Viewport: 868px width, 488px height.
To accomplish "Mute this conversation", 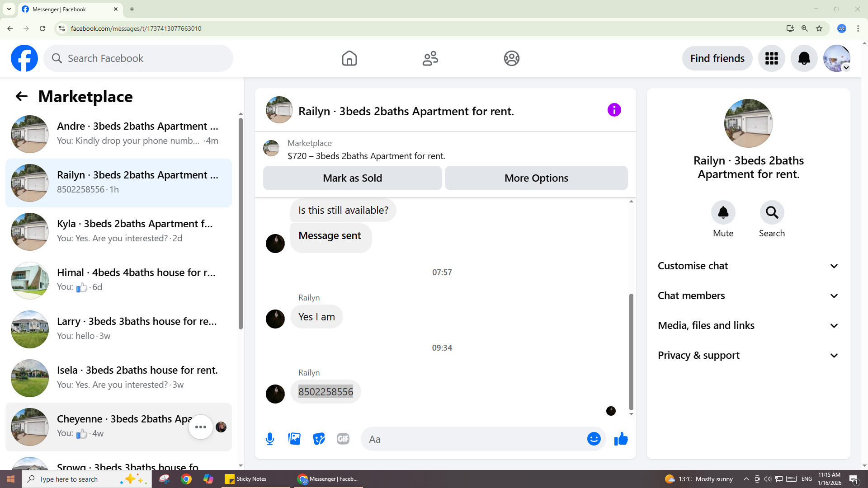I will tap(723, 212).
